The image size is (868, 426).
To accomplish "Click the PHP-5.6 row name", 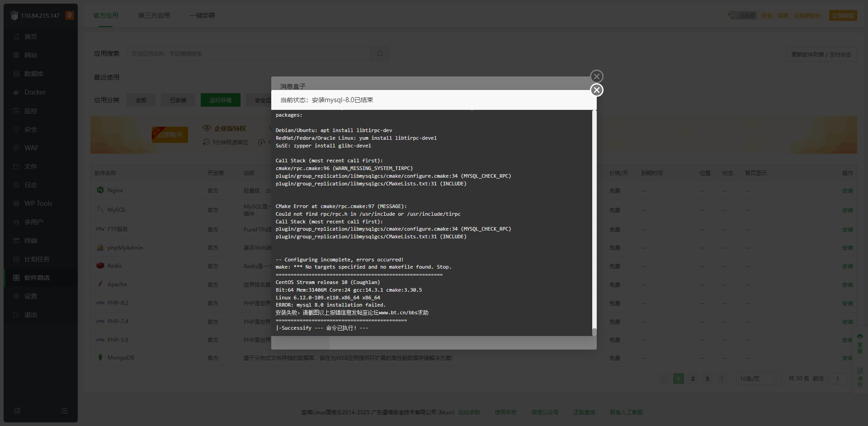I will pos(118,340).
